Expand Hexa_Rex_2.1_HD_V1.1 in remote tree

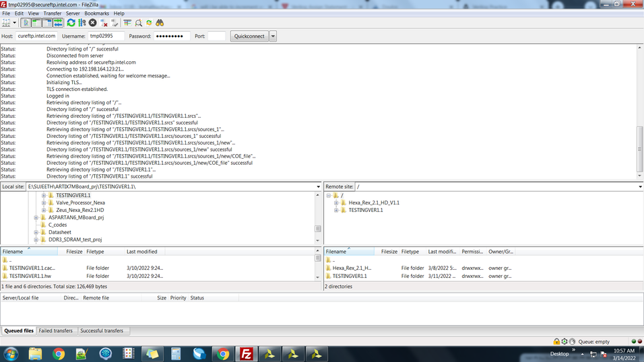point(336,203)
